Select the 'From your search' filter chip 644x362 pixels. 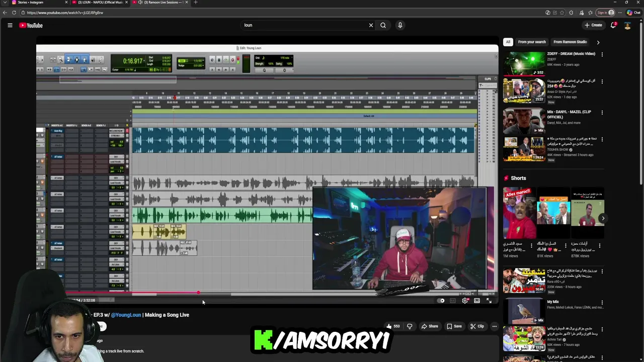click(x=532, y=42)
